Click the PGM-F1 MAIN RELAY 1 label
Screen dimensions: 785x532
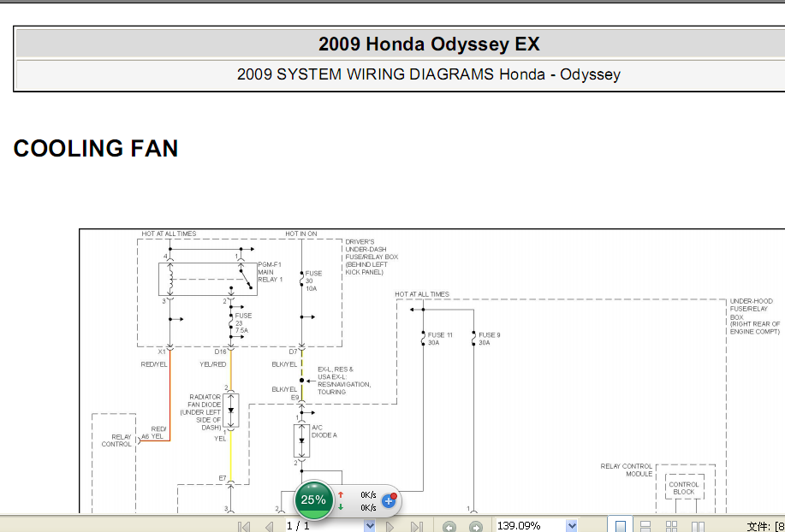271,272
